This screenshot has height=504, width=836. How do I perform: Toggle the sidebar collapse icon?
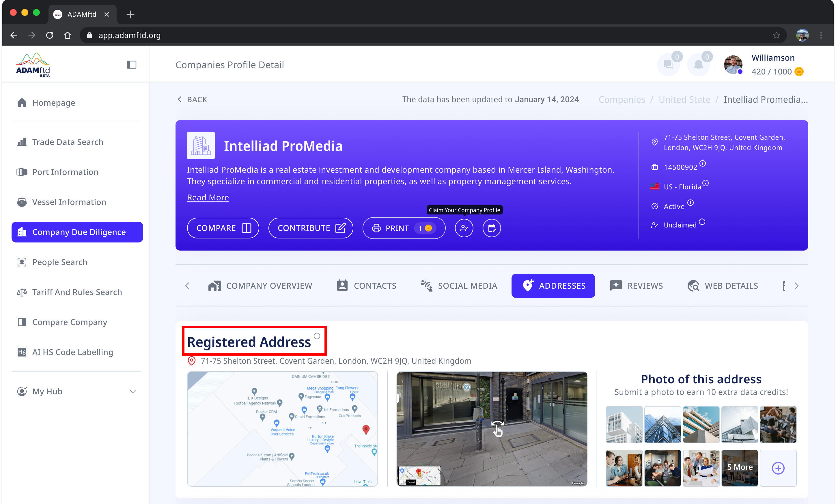point(132,64)
